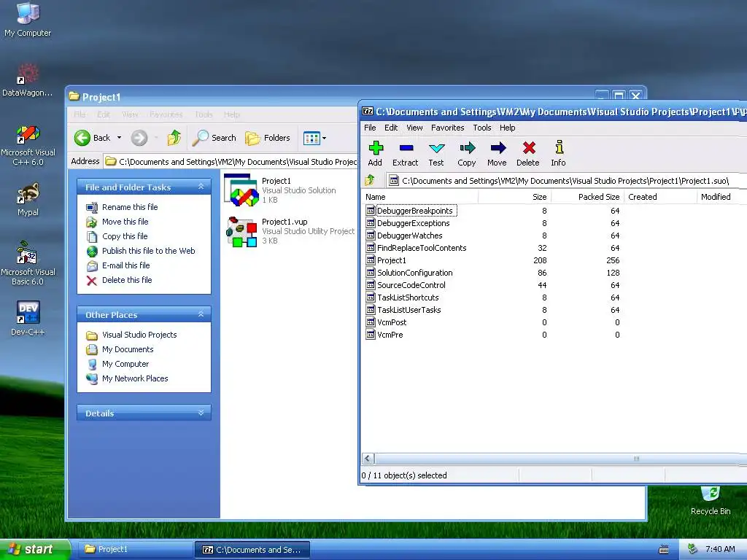The image size is (747, 560).
Task: Click the left scroll arrow in 7-Zip
Action: click(x=368, y=459)
